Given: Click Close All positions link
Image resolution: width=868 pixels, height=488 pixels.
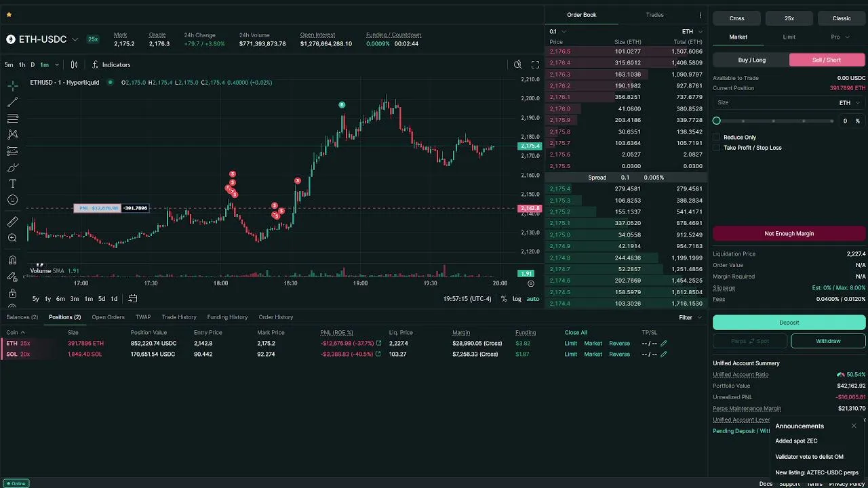Looking at the screenshot, I should pyautogui.click(x=576, y=333).
